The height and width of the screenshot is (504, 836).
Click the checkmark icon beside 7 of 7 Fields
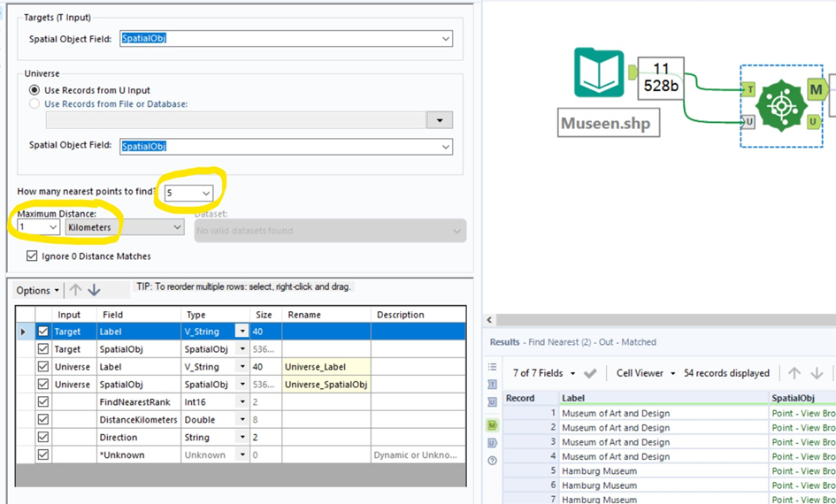coord(590,373)
